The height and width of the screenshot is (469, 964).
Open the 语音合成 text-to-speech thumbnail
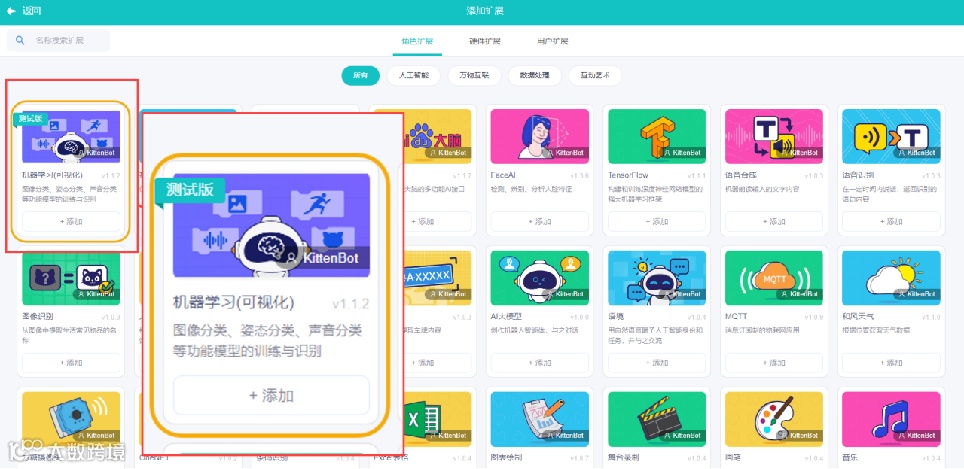coord(773,136)
